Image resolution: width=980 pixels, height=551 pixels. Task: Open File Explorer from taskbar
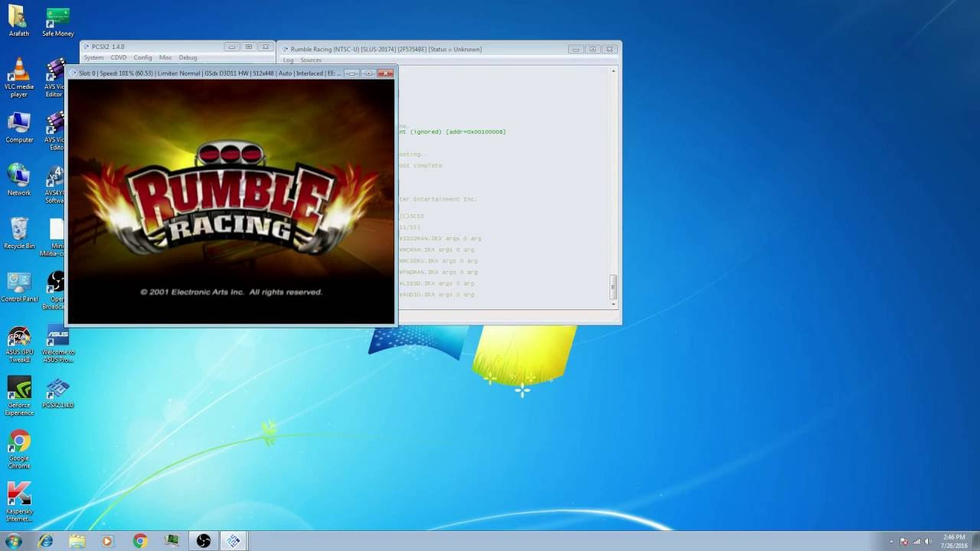pos(77,541)
